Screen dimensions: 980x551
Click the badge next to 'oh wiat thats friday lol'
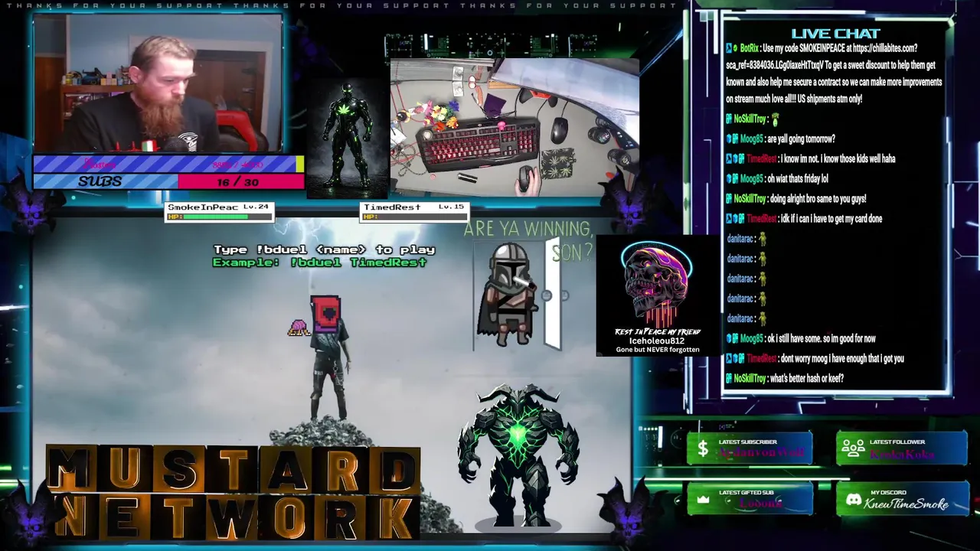(x=733, y=179)
